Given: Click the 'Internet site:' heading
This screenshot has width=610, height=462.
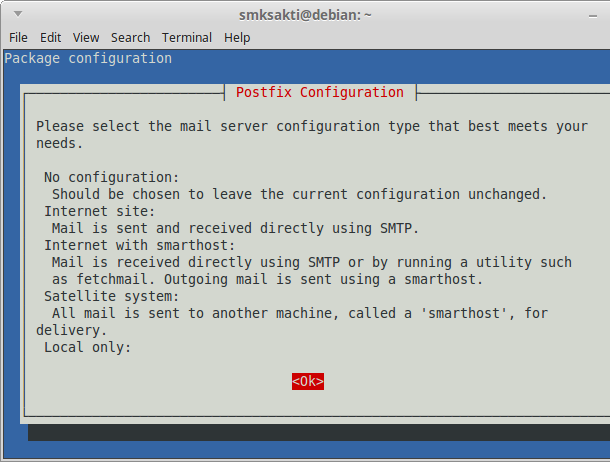Looking at the screenshot, I should coord(100,211).
